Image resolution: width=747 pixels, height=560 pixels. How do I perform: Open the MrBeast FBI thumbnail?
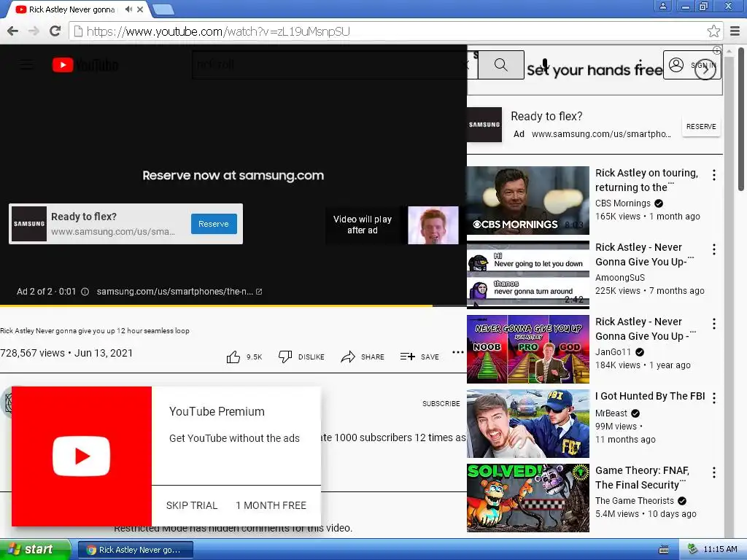pos(528,424)
